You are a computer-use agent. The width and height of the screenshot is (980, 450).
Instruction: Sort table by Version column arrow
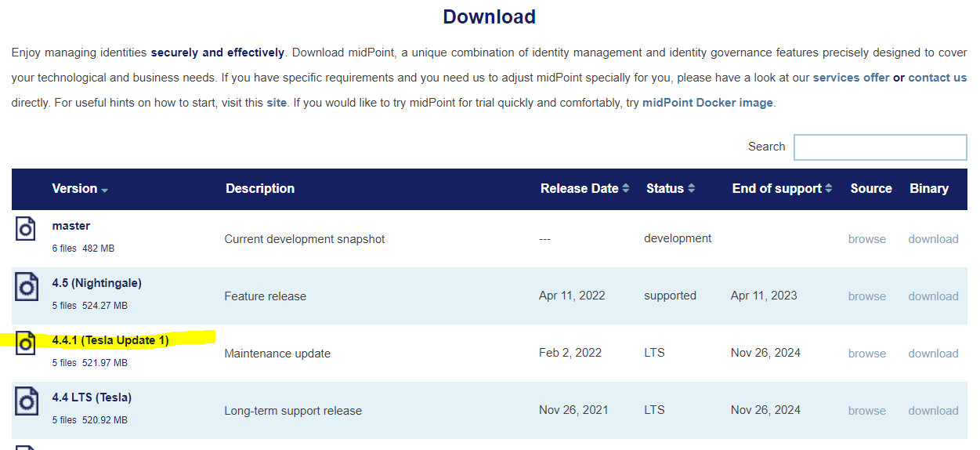(105, 191)
